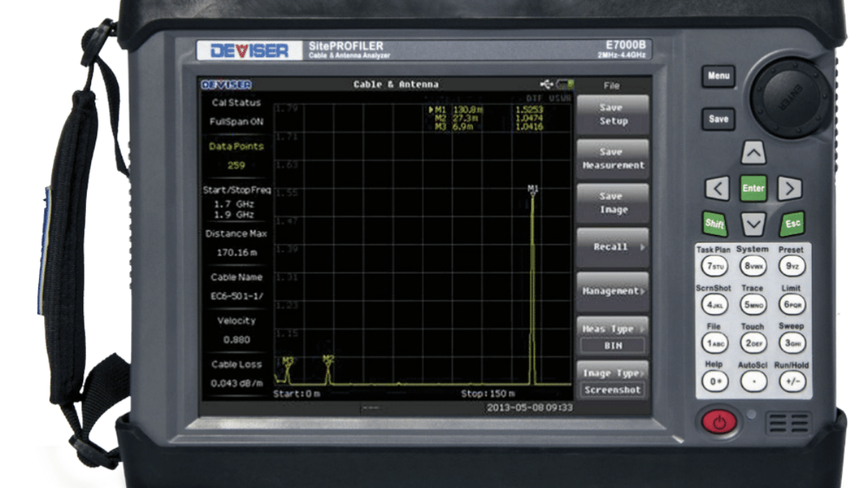Open the Cable Name EC6-501-1/ field

pyautogui.click(x=237, y=287)
